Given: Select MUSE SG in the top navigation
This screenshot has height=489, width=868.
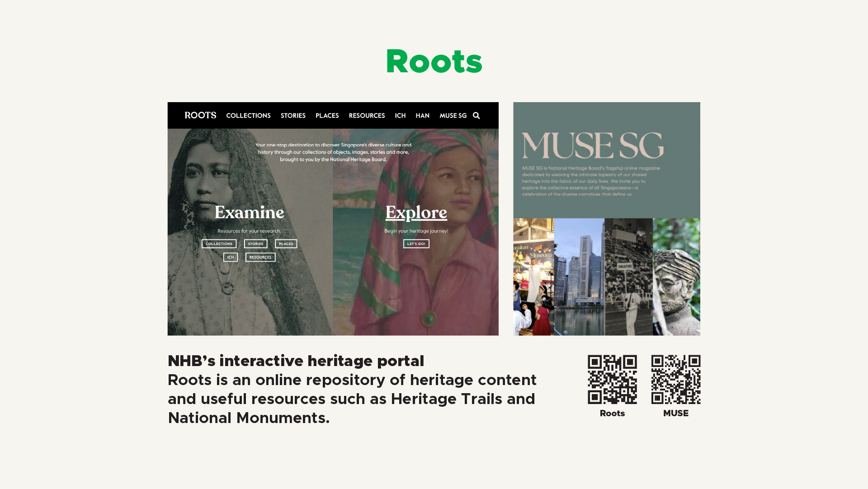Looking at the screenshot, I should [453, 116].
